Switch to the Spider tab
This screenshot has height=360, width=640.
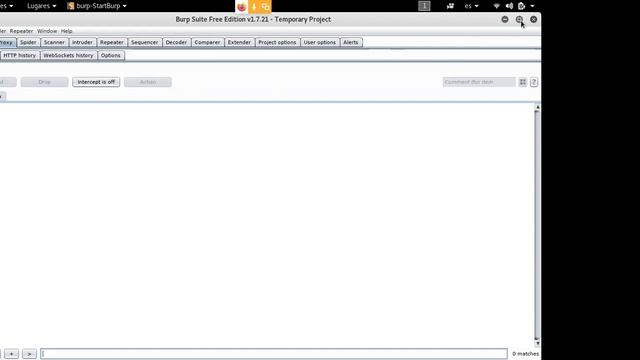coord(28,42)
